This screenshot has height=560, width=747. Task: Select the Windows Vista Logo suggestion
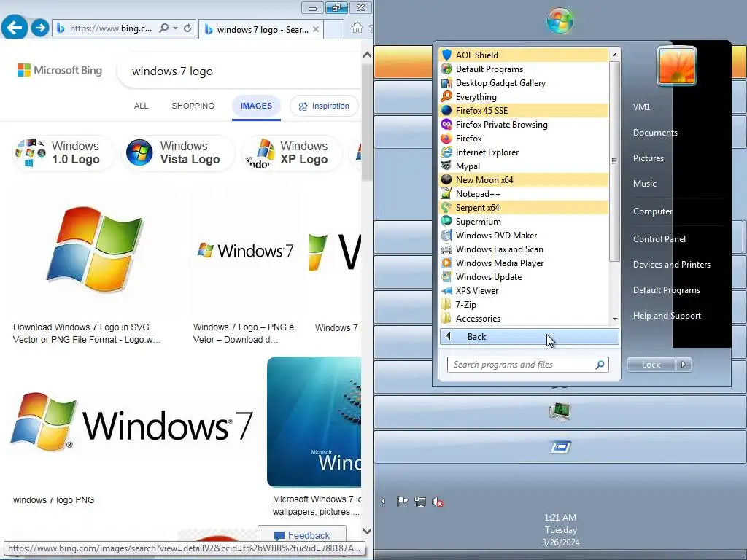(x=178, y=152)
